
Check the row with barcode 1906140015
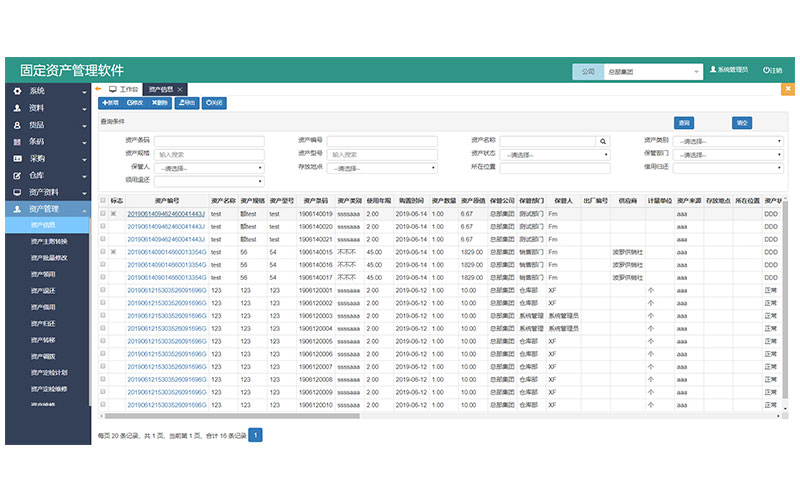coord(103,252)
